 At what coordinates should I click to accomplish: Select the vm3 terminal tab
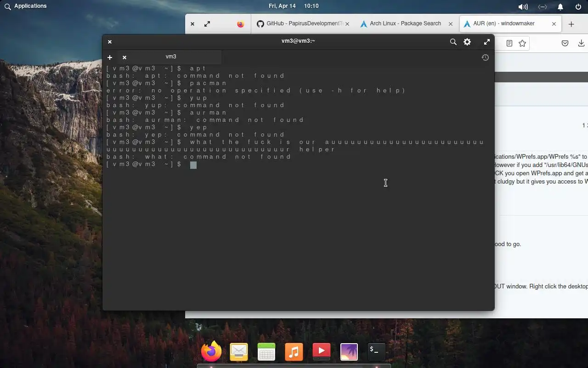[171, 57]
